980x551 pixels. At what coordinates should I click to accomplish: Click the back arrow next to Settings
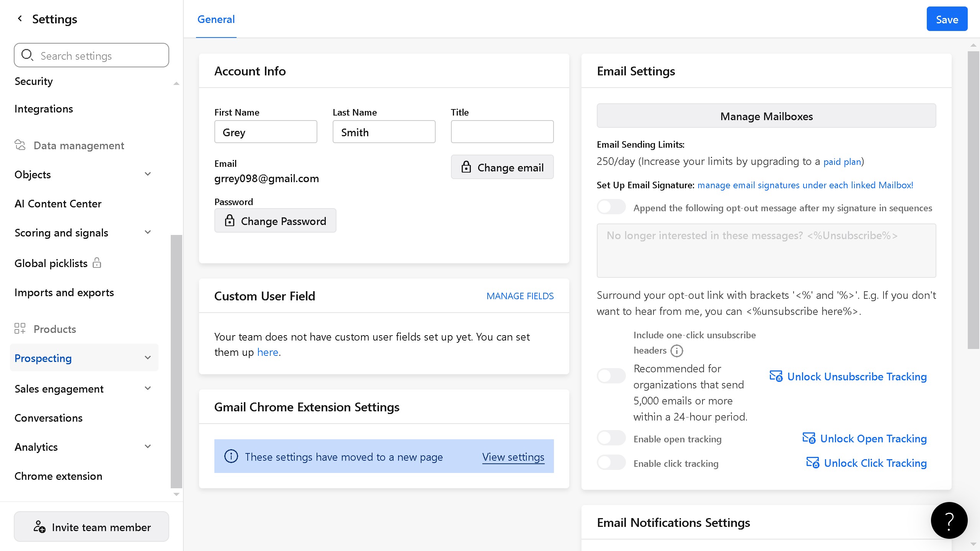20,18
